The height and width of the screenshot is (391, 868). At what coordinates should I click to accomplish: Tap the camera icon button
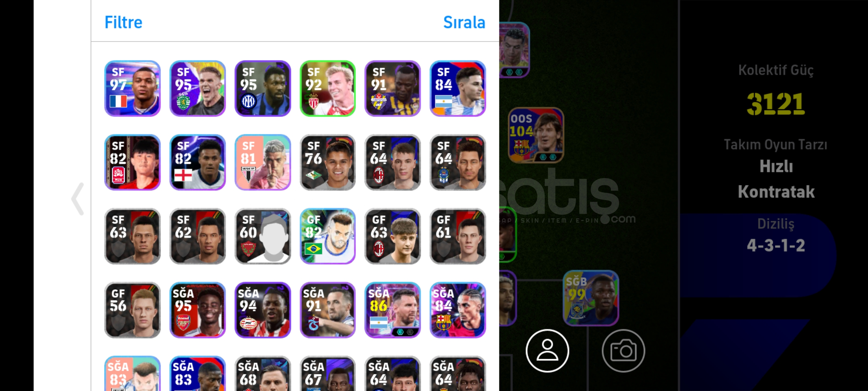[623, 350]
